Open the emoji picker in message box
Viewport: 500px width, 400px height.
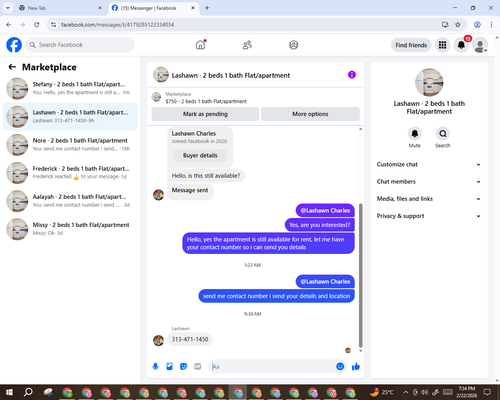(340, 367)
